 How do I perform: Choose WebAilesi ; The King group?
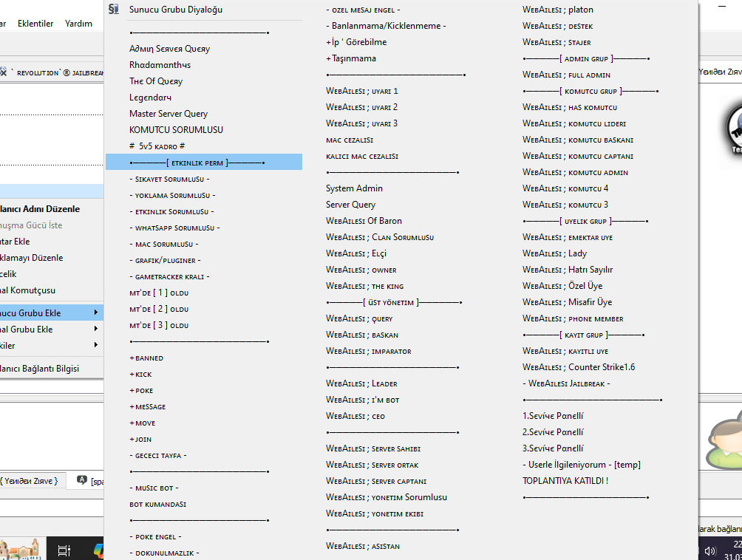click(x=364, y=286)
